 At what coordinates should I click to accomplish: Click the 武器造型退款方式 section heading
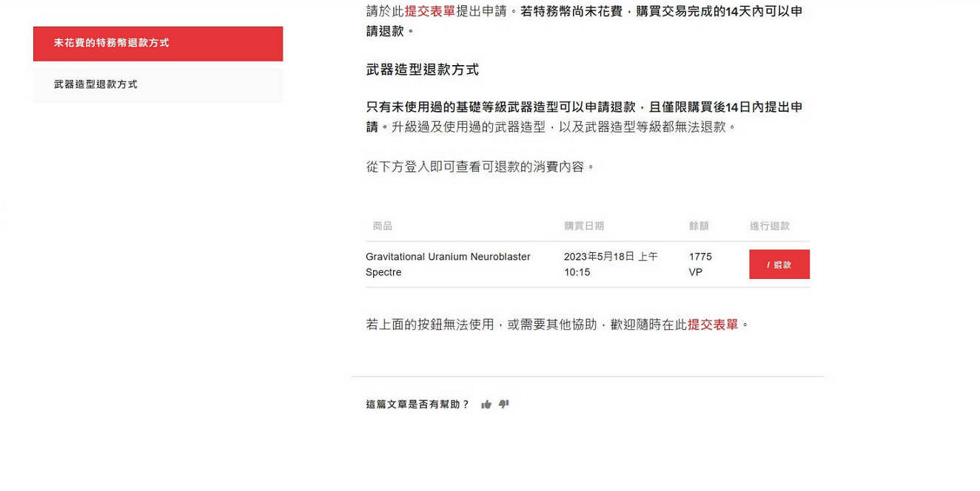coord(423,70)
